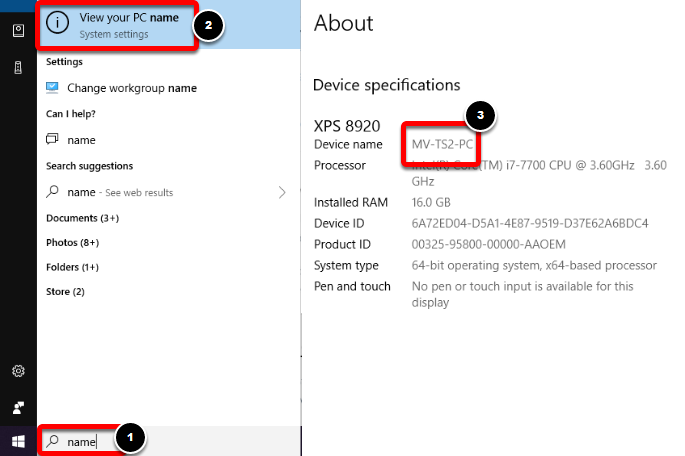Click the Search suggestions header
Image resolution: width=685 pixels, height=456 pixels.
(90, 166)
